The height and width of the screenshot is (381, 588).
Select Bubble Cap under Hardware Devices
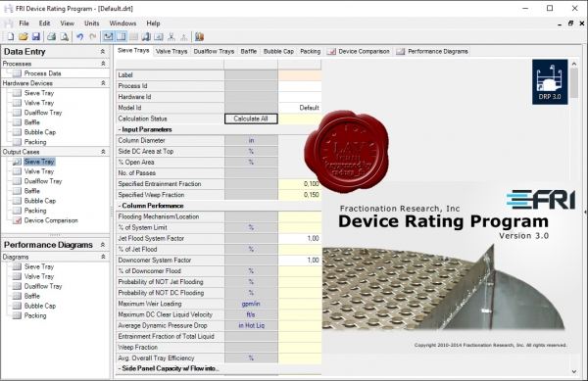(x=40, y=132)
